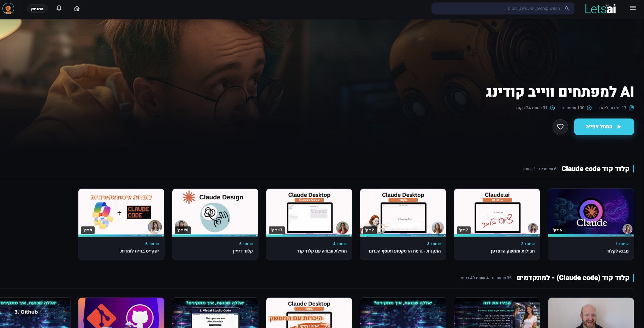This screenshot has width=644, height=328.
Task: Open the hamburger menu next to the Letsai logo
Action: 633,8
